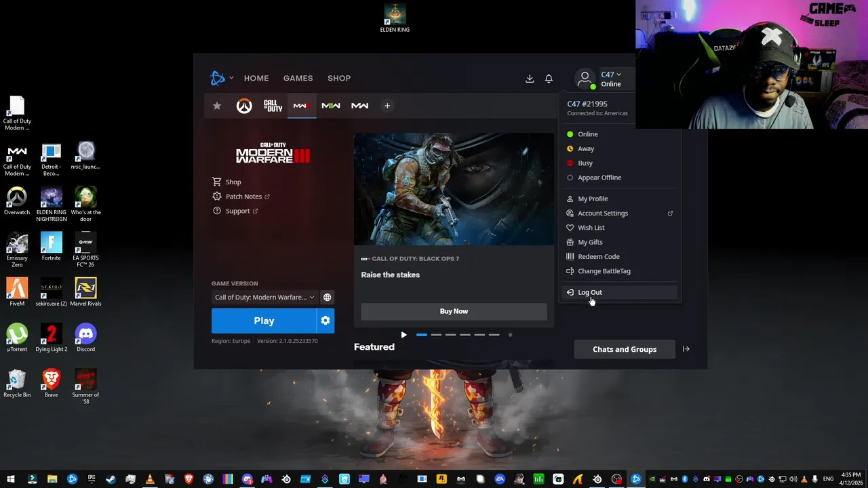This screenshot has width=868, height=488.
Task: Open ELDEN RING NIGHTREIGN desktop shortcut
Action: coord(51,205)
